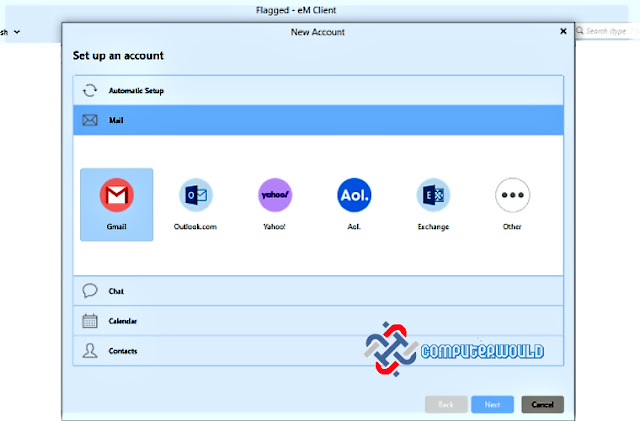Image resolution: width=640 pixels, height=421 pixels.
Task: Click the Exchange label text
Action: pyautogui.click(x=433, y=227)
